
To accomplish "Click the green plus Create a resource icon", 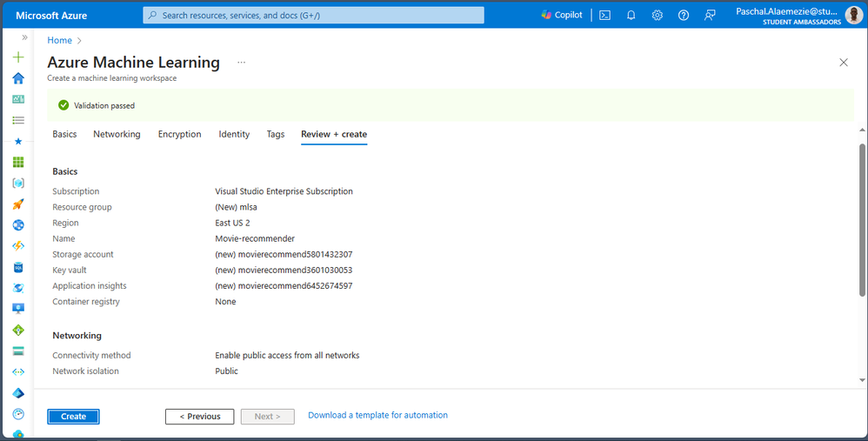I will 18,57.
